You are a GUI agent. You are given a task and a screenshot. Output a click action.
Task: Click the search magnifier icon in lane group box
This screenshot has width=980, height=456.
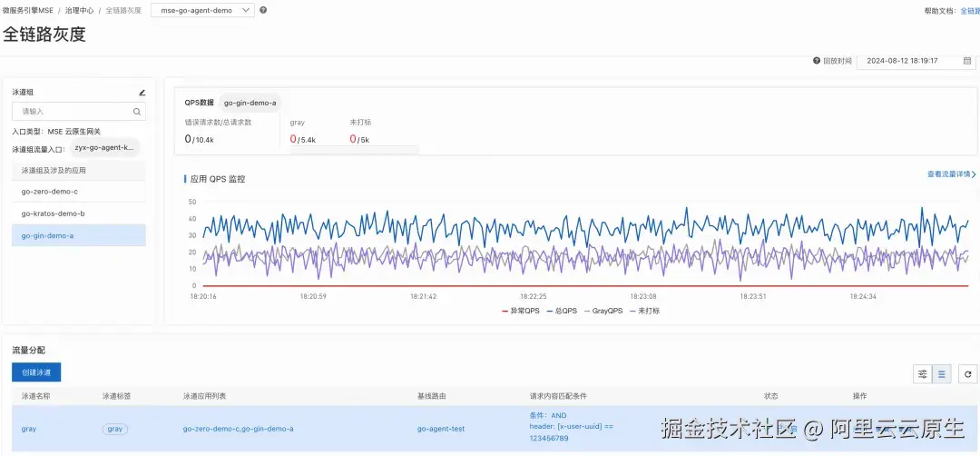[x=137, y=112]
